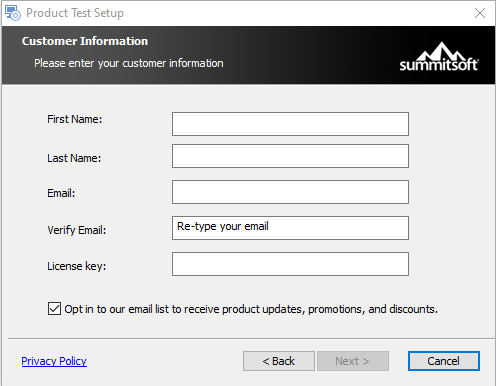The image size is (496, 386).
Task: Click the License key: label
Action: 77,266
